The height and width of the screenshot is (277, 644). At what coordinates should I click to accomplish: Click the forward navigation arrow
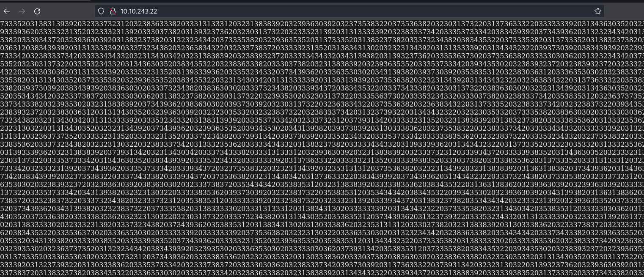tap(22, 11)
